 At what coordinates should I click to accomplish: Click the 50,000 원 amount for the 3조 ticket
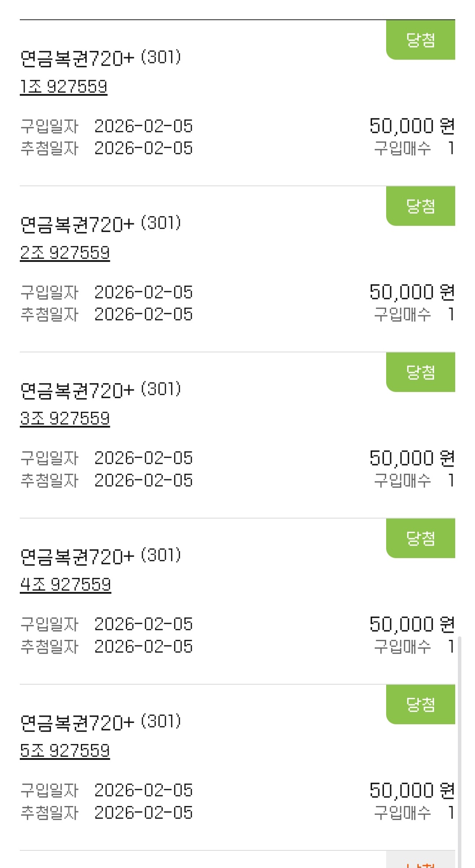(x=412, y=458)
